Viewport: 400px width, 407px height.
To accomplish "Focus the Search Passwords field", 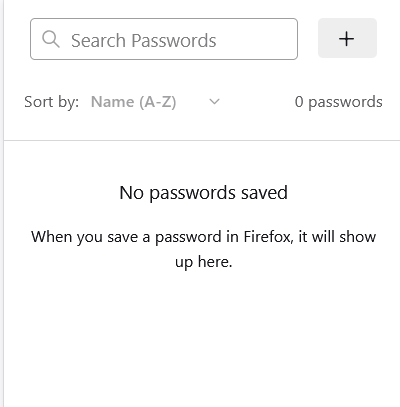I will point(164,39).
